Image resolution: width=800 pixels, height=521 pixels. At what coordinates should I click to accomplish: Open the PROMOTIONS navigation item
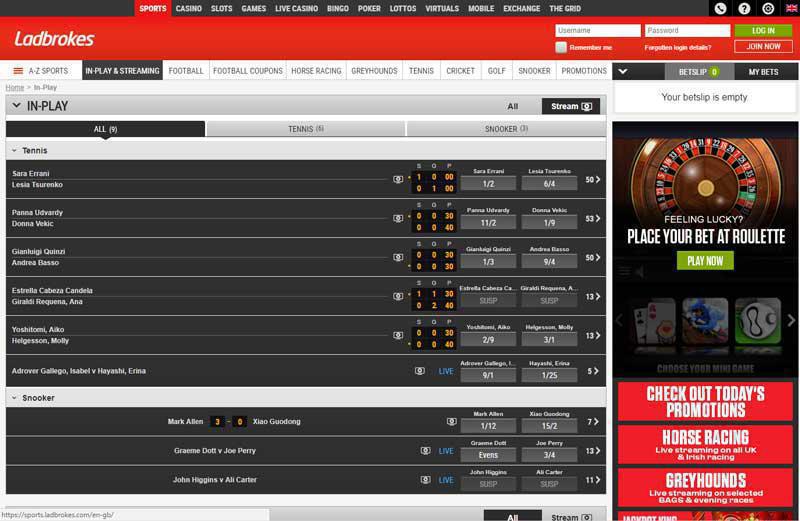[x=584, y=71]
